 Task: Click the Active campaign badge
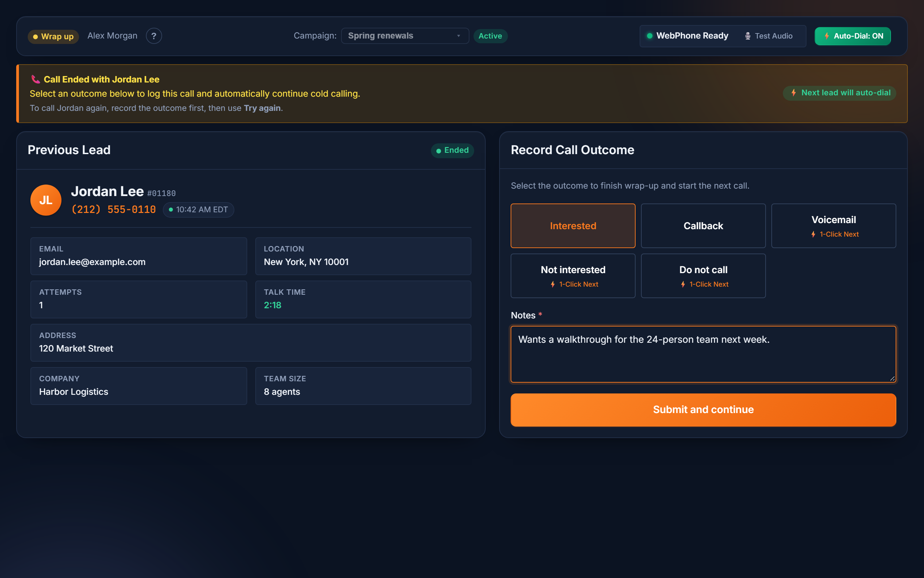pos(490,36)
